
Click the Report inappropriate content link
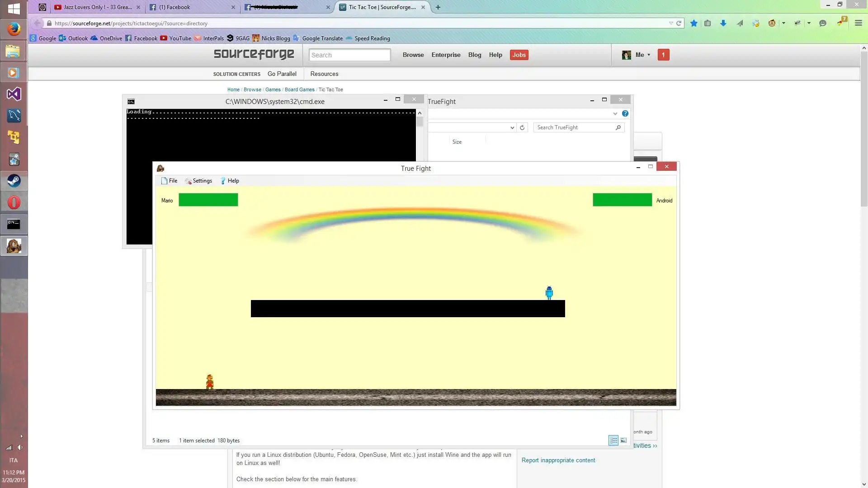[x=558, y=460]
